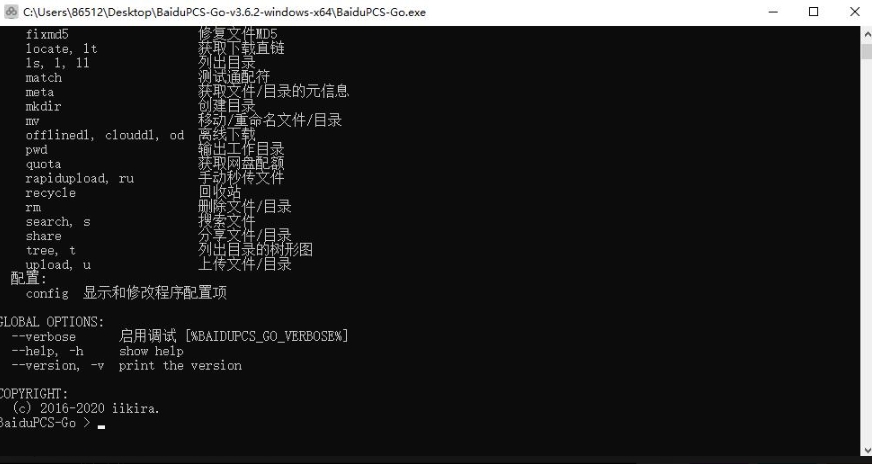Screen dimensions: 872x464
Task: Click the '获取文件/目录的元信息' description
Action: coord(274,91)
